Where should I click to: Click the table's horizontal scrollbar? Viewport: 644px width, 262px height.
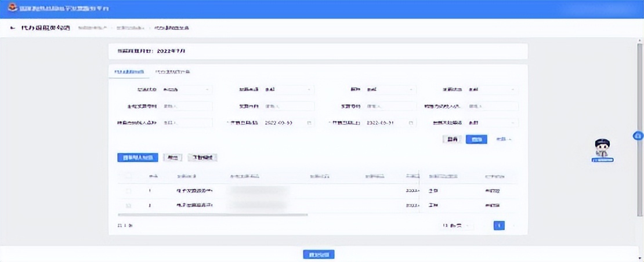click(x=212, y=214)
